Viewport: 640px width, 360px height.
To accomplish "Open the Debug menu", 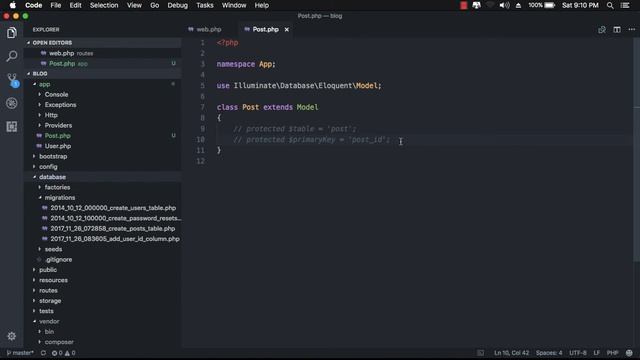I will point(178,5).
